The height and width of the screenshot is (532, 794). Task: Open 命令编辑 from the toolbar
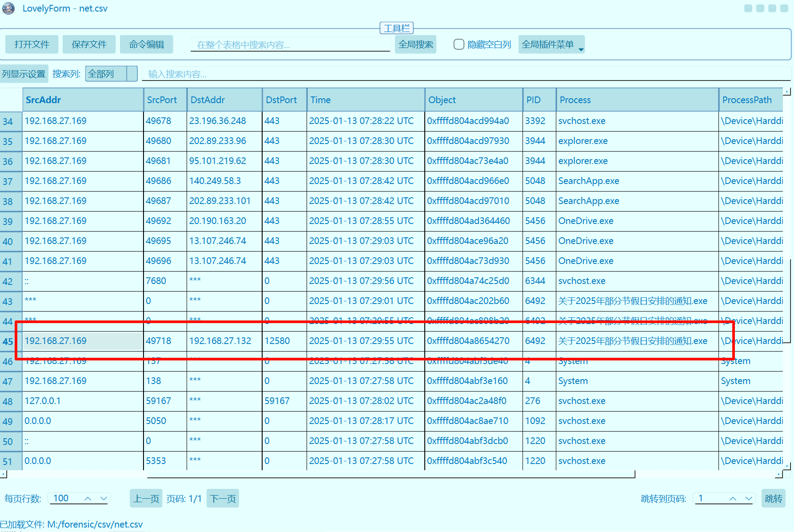(146, 44)
